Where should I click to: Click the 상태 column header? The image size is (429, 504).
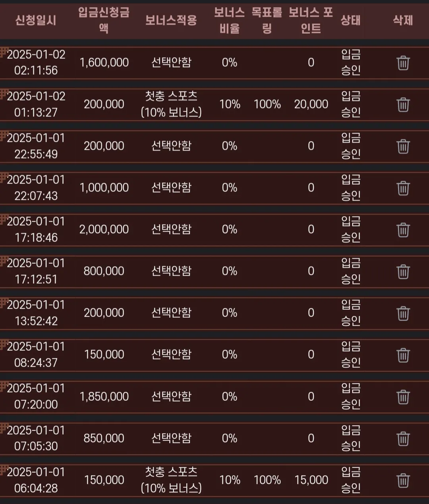pos(350,20)
